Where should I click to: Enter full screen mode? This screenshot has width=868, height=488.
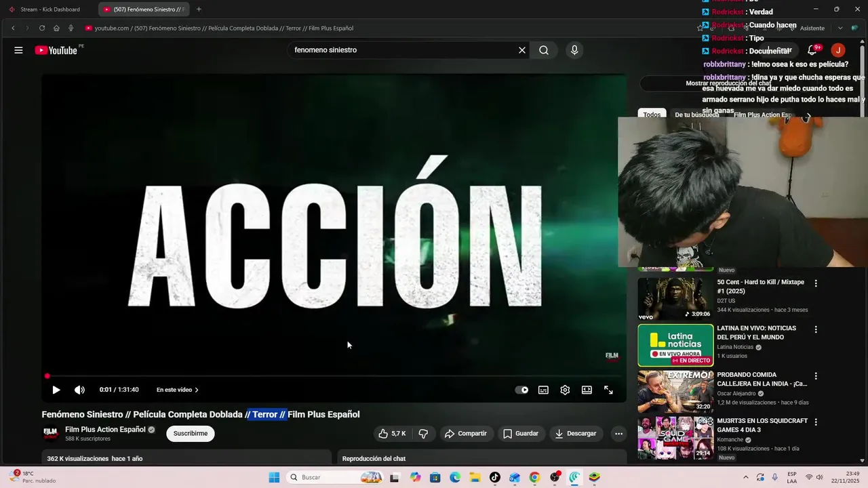pyautogui.click(x=608, y=390)
